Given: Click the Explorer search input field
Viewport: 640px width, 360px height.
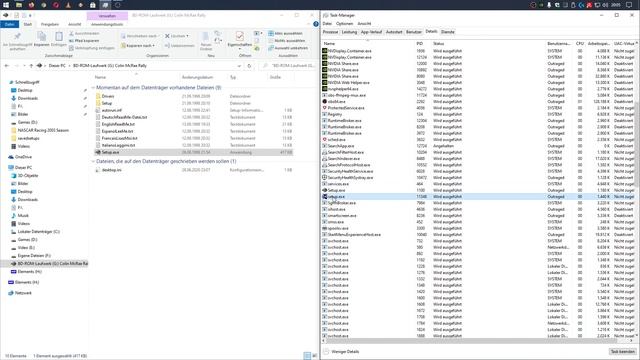Looking at the screenshot, I should pyautogui.click(x=289, y=66).
